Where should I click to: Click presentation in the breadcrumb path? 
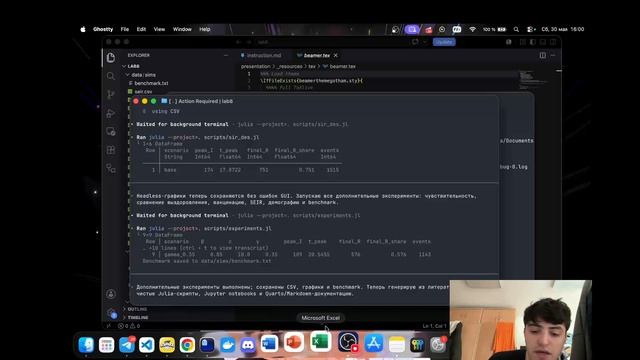tap(256, 66)
